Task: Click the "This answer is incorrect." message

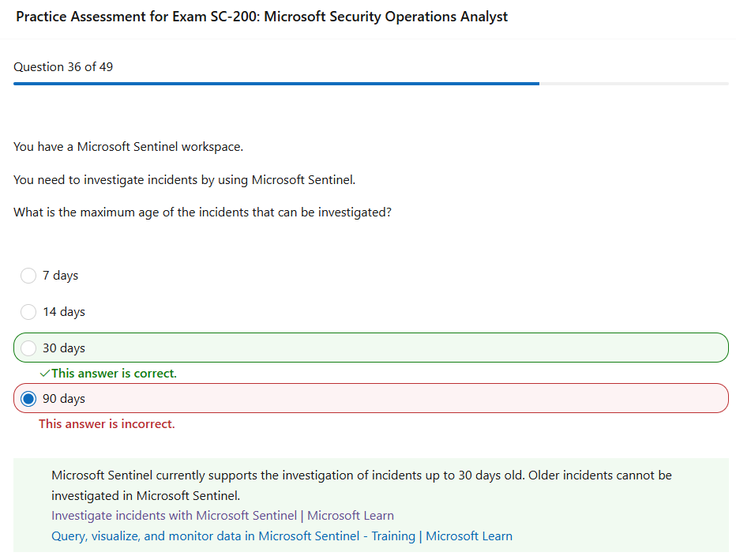Action: point(107,424)
